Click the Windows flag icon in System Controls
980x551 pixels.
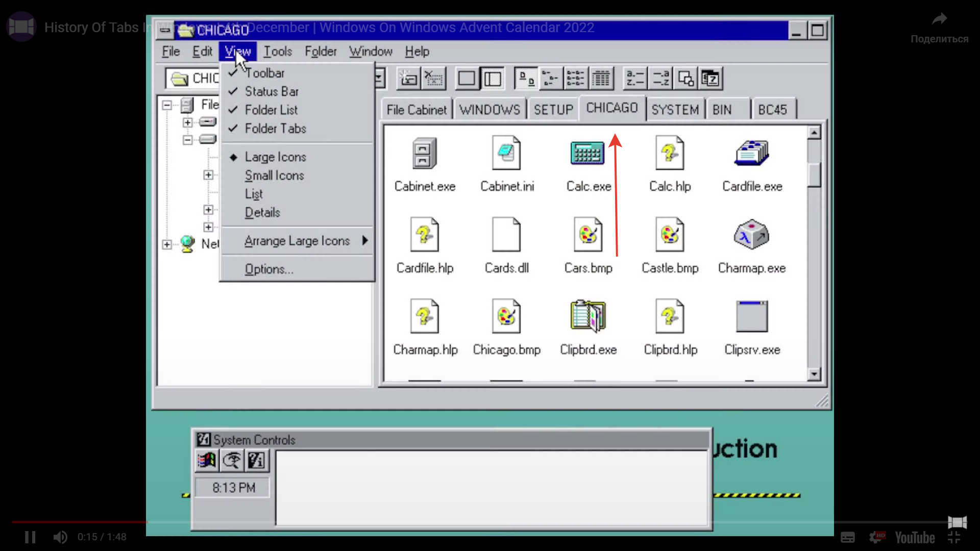coord(207,460)
